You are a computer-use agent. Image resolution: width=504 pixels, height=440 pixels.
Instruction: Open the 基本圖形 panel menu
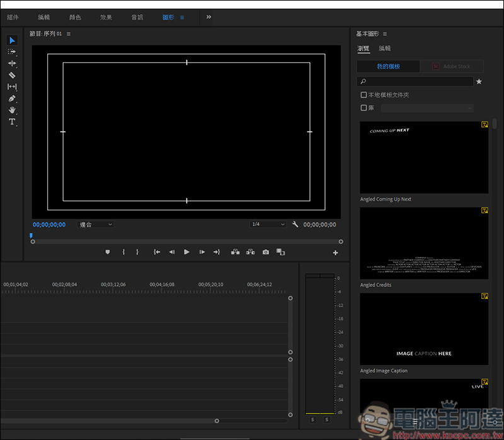coord(385,34)
